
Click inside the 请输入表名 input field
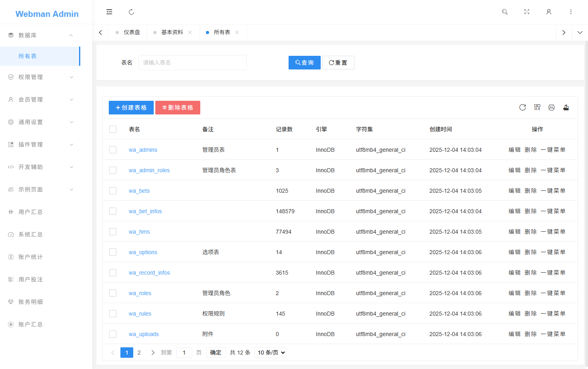(192, 62)
